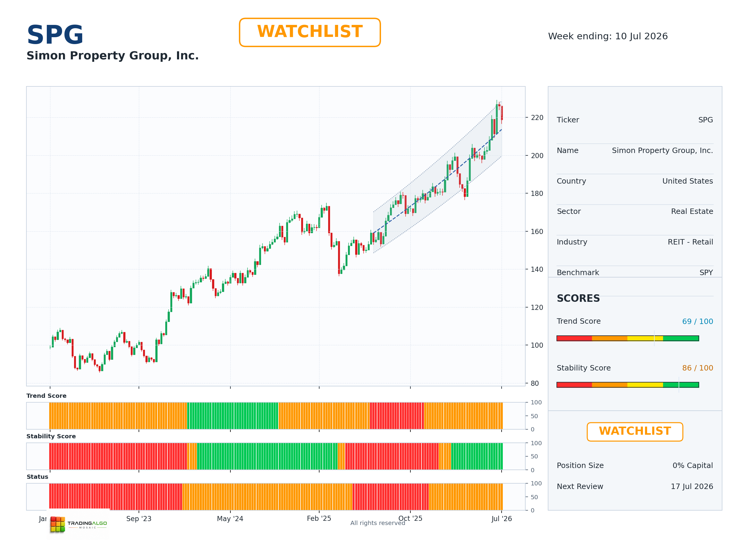Click the Status strip chart title
Screen dimensions: 756x540
(x=37, y=477)
